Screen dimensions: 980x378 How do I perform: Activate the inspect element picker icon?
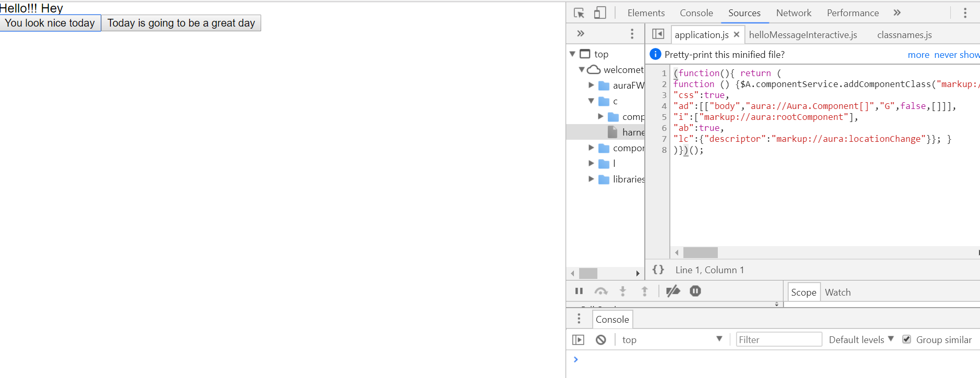pos(579,13)
